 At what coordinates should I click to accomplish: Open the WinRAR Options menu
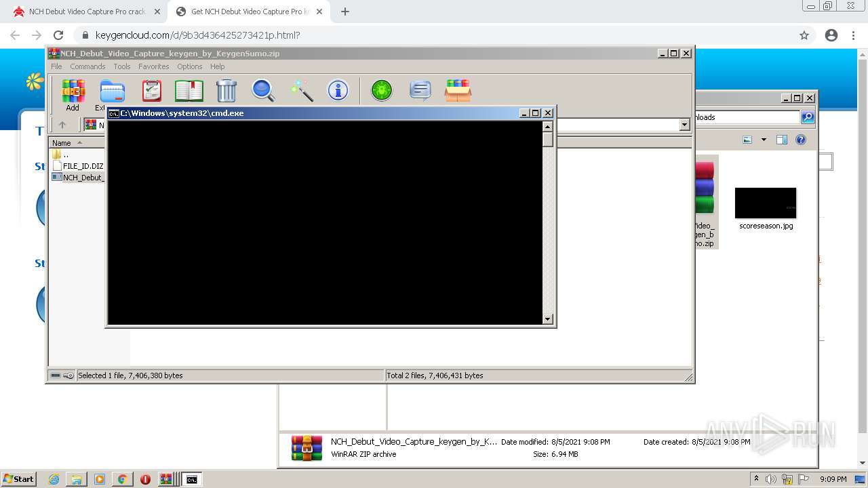coord(190,66)
